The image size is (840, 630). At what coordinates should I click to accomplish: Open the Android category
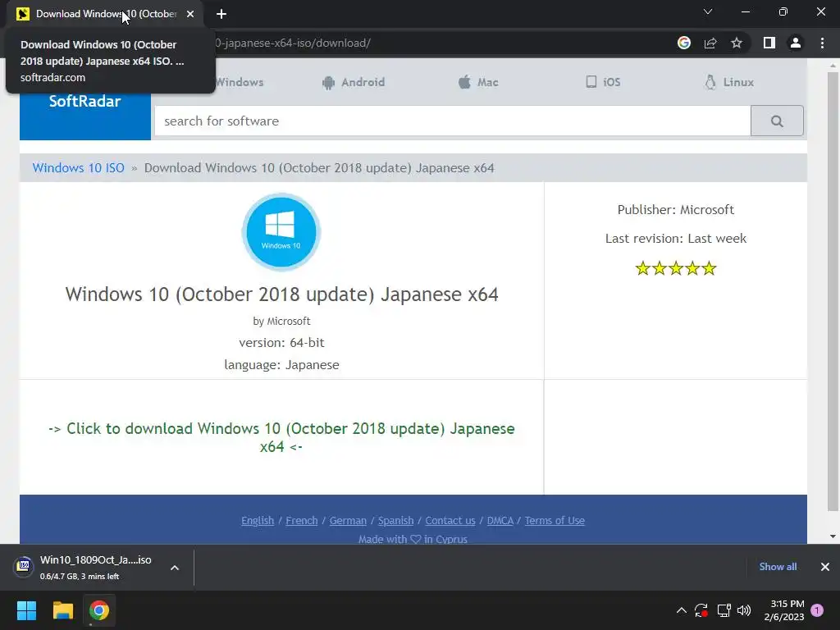tap(354, 83)
